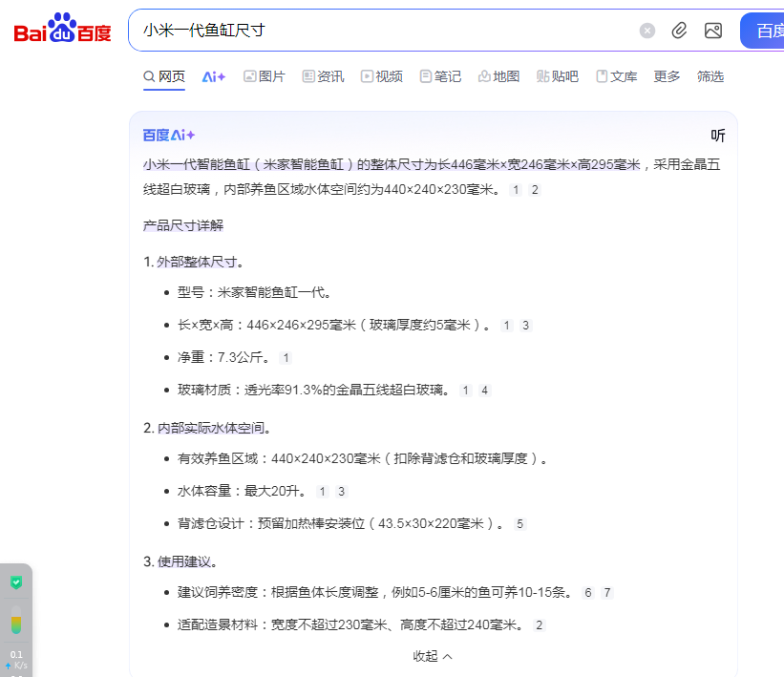Click the 产品尺寸详解 heading text

[x=183, y=225]
